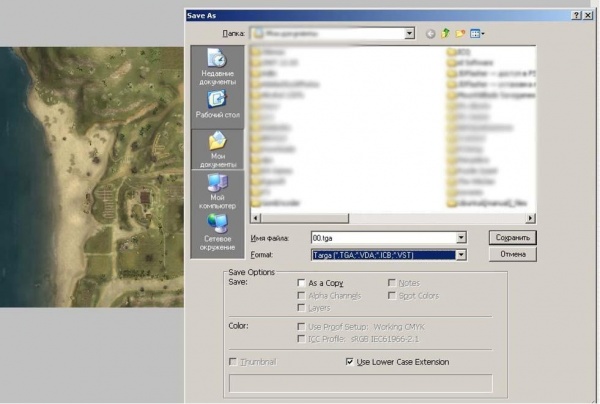
Task: Click the Help question mark button
Action: (x=576, y=15)
